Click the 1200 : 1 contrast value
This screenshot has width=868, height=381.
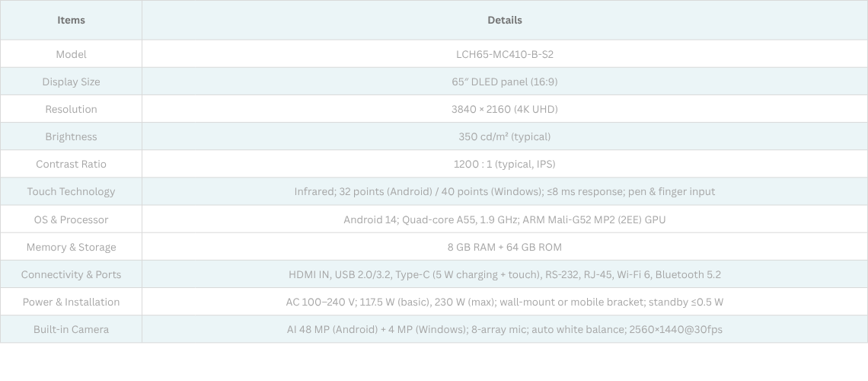[504, 164]
